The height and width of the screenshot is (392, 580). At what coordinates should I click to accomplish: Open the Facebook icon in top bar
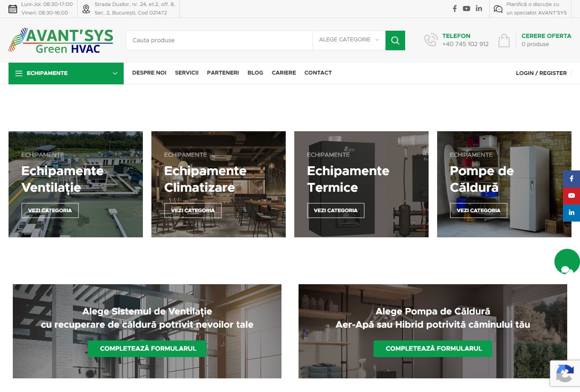[455, 9]
